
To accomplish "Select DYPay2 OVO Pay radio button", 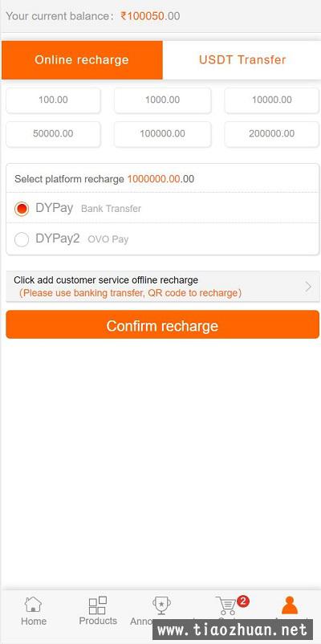I will (x=22, y=239).
